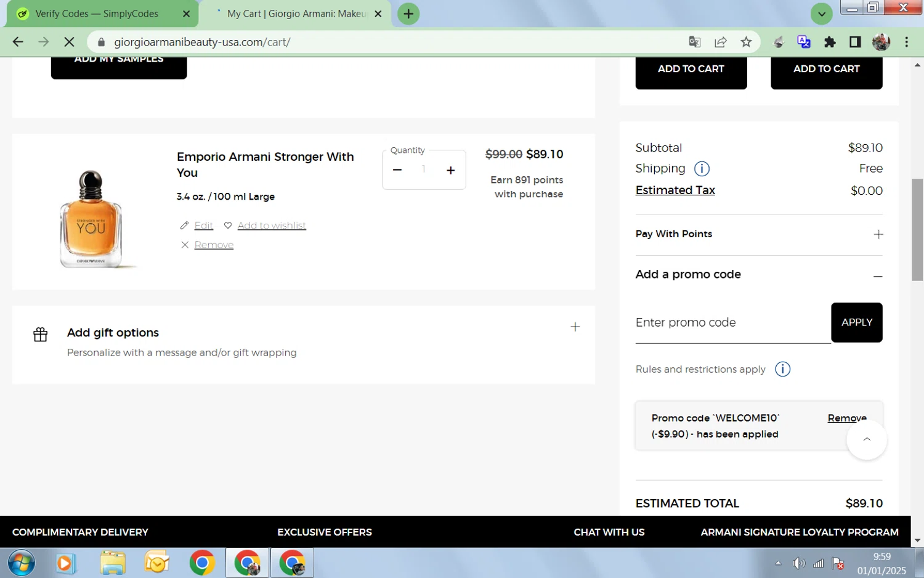
Task: Stop page loading with X button
Action: point(69,42)
